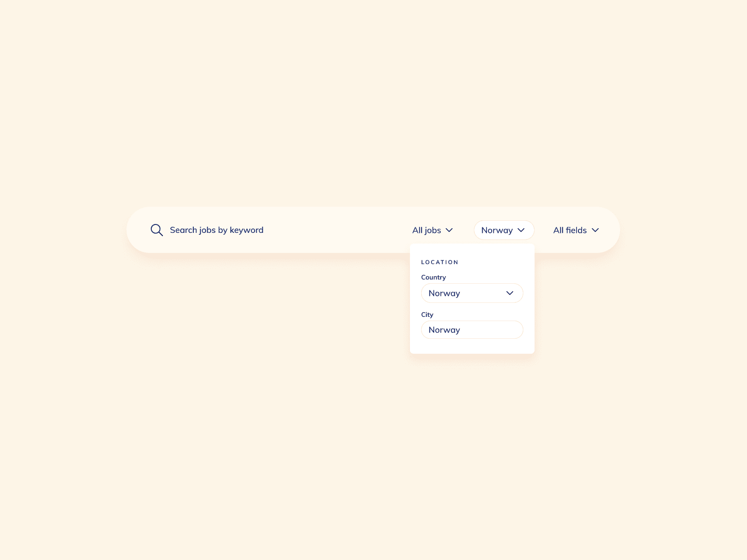Click the Country label in the panel
The image size is (747, 560).
click(x=433, y=277)
